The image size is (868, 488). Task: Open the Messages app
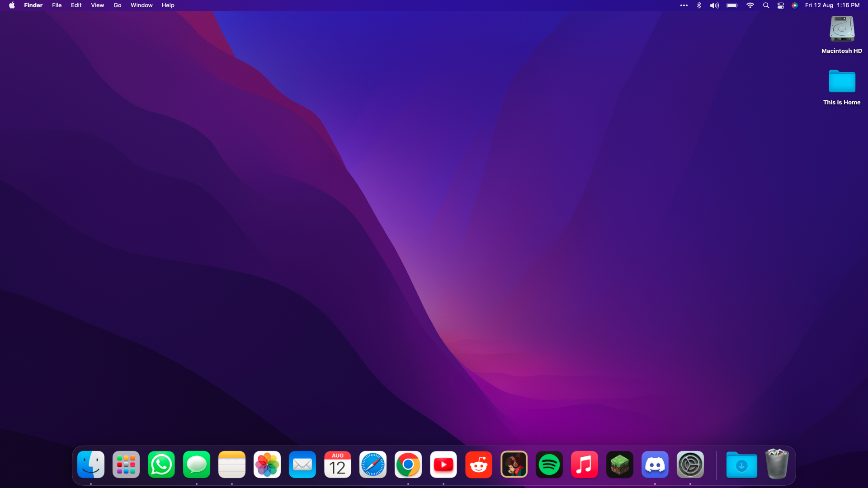click(197, 465)
